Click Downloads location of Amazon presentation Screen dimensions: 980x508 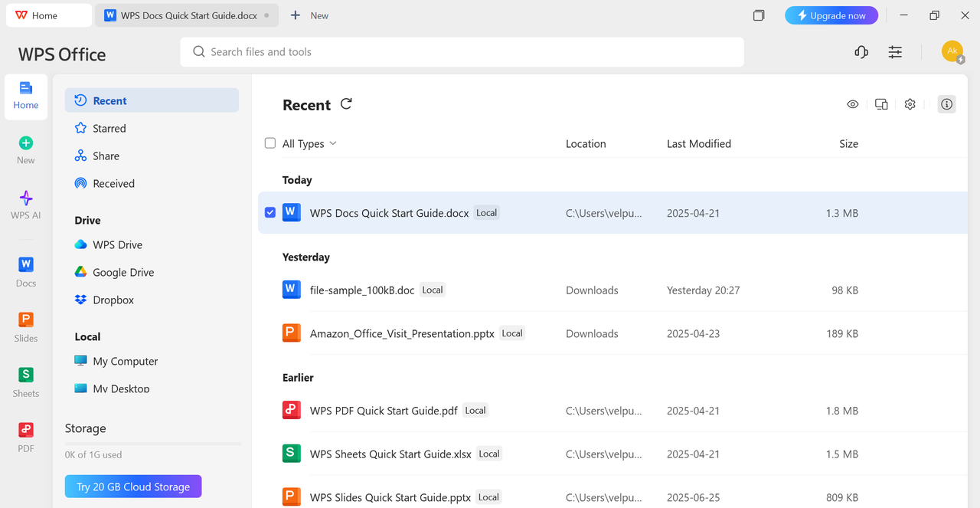[x=592, y=333]
